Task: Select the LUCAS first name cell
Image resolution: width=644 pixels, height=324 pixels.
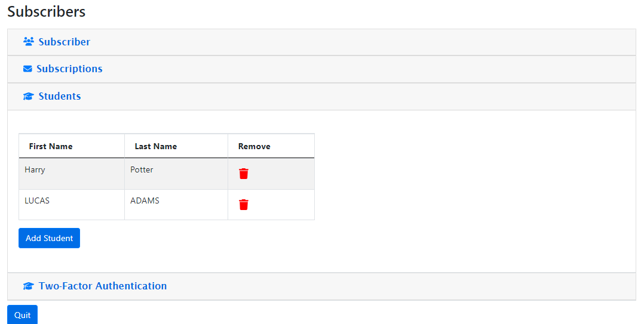Action: [37, 201]
